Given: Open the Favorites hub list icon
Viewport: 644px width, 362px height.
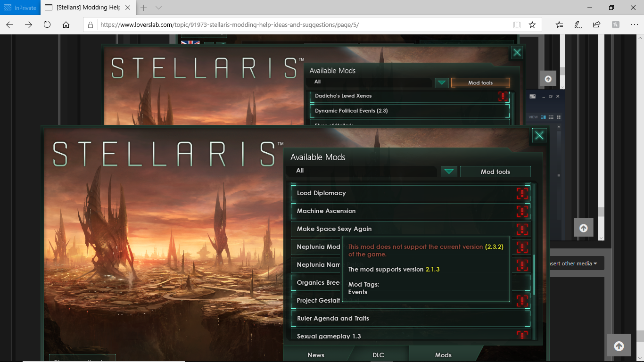Looking at the screenshot, I should 559,25.
